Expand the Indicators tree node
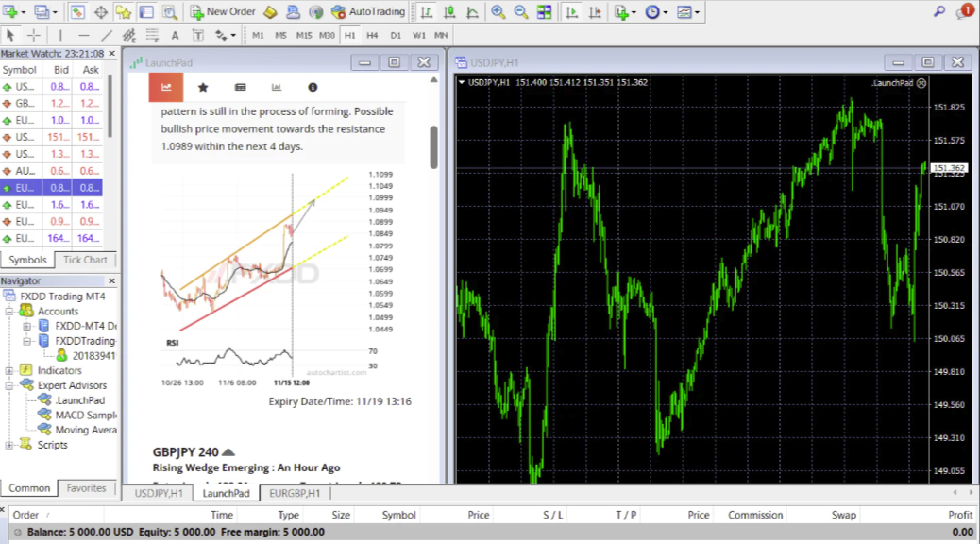Screen dimensions: 980x544 (x=10, y=371)
